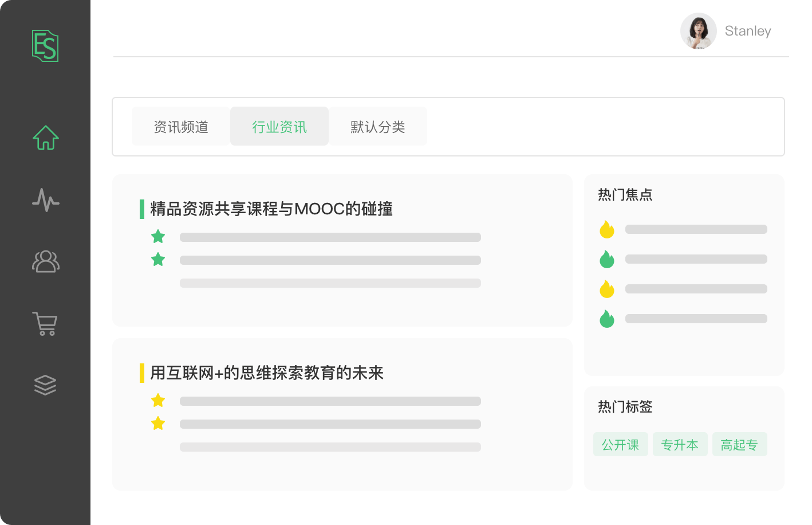Click the 公开课 tag
The height and width of the screenshot is (525, 812).
tap(620, 444)
